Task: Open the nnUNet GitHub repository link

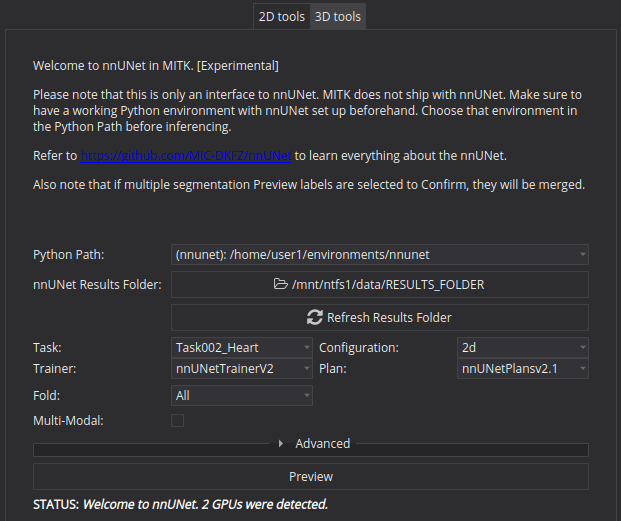Action: point(186,156)
